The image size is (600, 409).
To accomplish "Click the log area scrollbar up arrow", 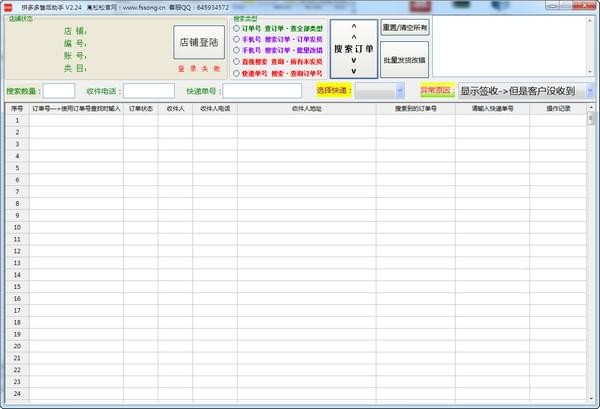I will [590, 20].
